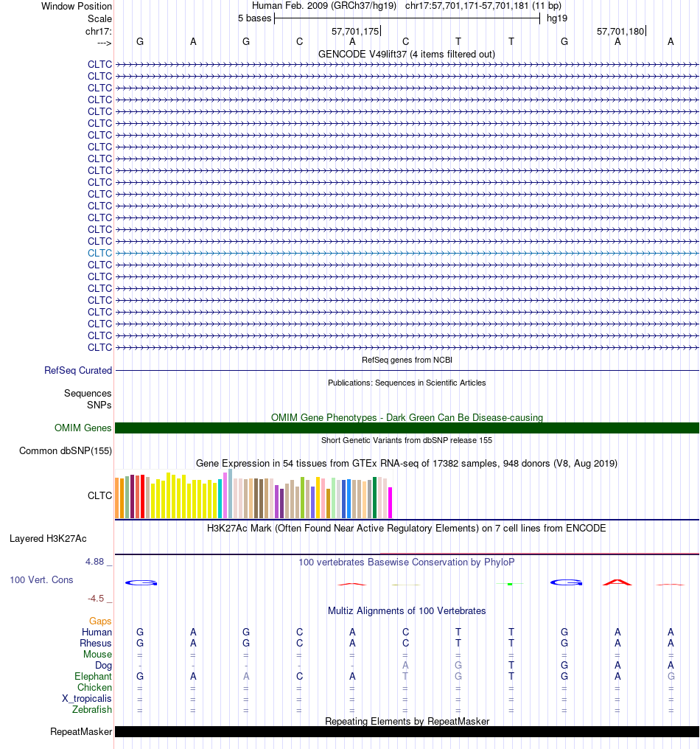Select the Rhesus alignment row label

tap(96, 643)
